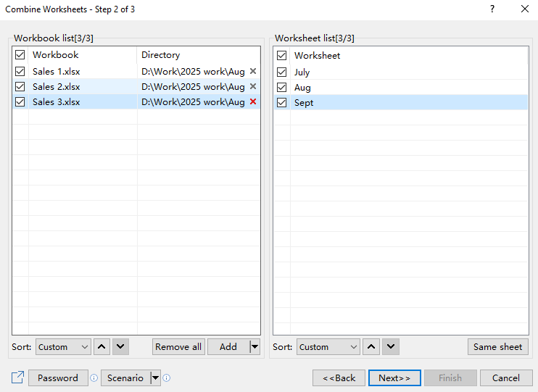538x392 pixels.
Task: Open the worksheet Sort Custom dropdown
Action: (x=328, y=347)
